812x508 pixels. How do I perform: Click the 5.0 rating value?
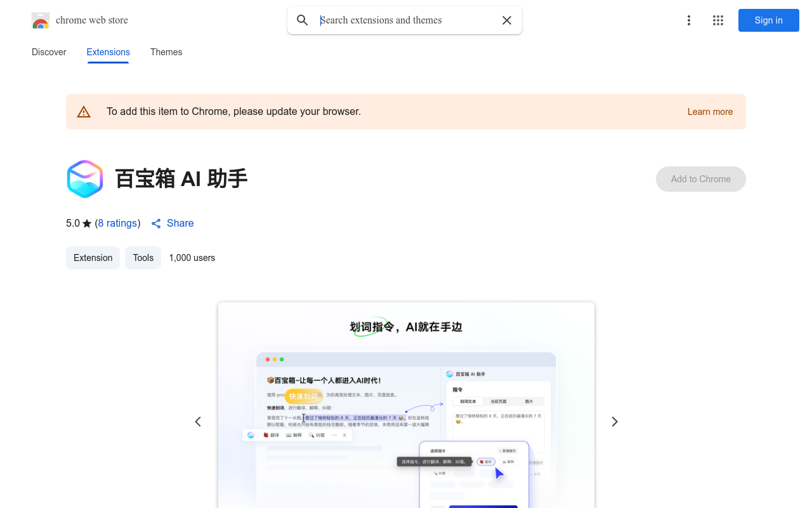click(x=73, y=224)
